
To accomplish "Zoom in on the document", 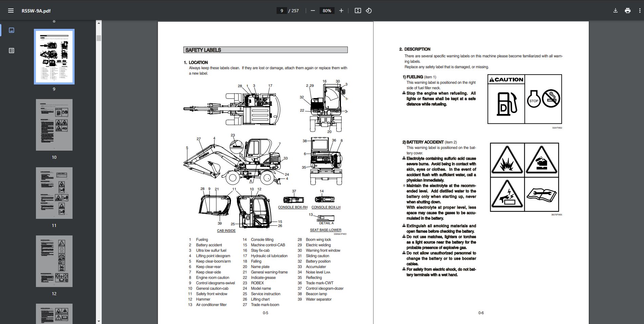I will (341, 11).
